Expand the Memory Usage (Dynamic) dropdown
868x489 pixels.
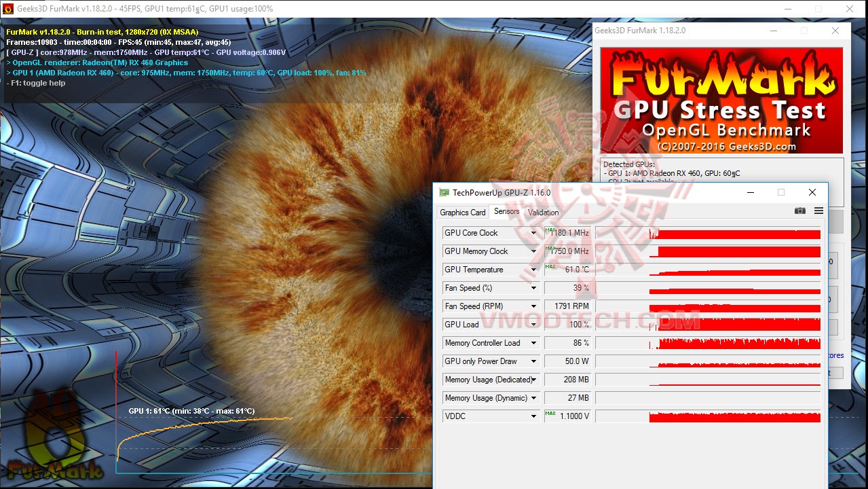534,398
